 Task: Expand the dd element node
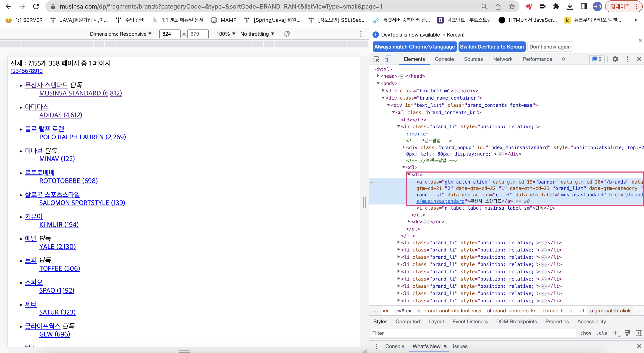409,221
